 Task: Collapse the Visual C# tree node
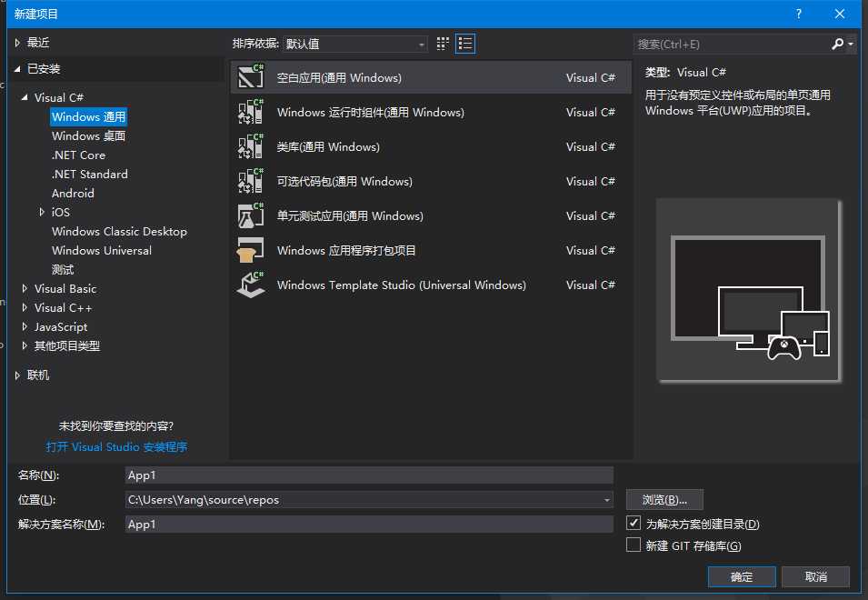click(25, 97)
